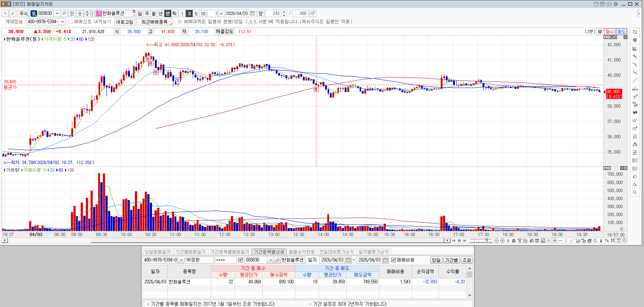The height and width of the screenshot is (307, 644).
Task: Select the 3-minute interval button
Action: pos(189,13)
